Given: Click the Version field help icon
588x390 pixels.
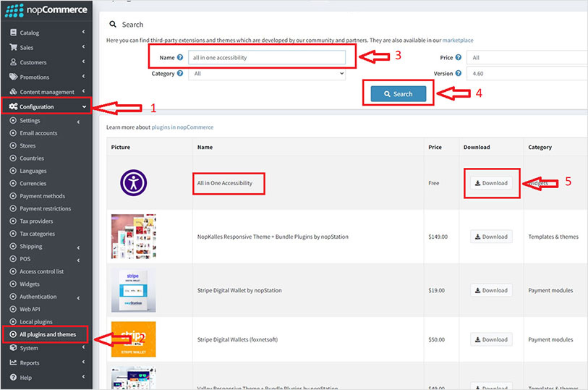Looking at the screenshot, I should click(459, 73).
